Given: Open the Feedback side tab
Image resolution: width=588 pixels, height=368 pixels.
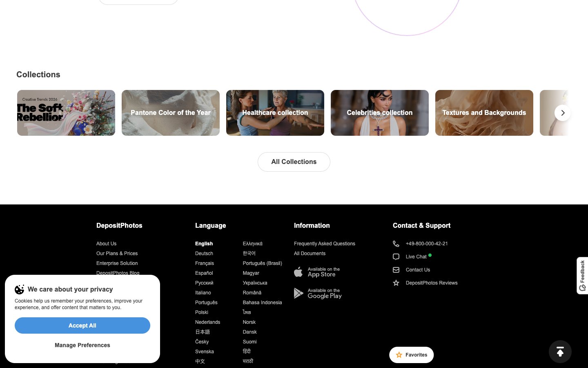Looking at the screenshot, I should [x=582, y=276].
